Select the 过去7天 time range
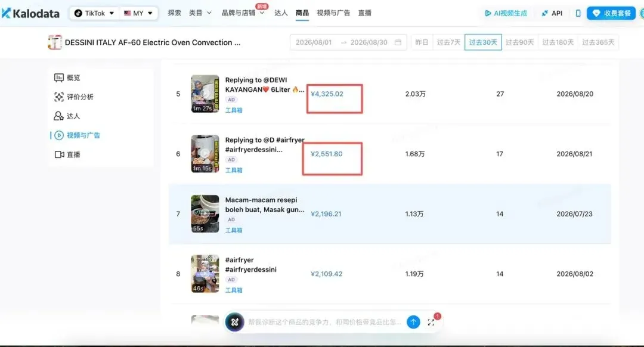Viewport: 644px width, 347px height. pyautogui.click(x=448, y=42)
